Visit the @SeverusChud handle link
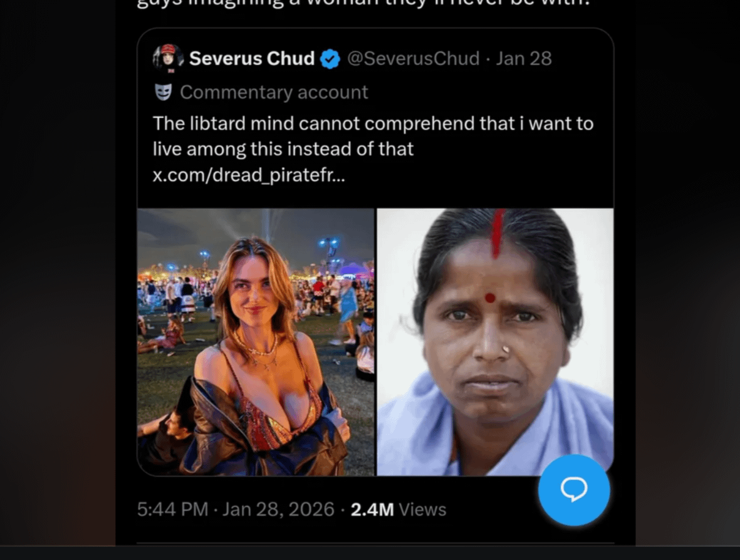740x560 pixels. 413,59
